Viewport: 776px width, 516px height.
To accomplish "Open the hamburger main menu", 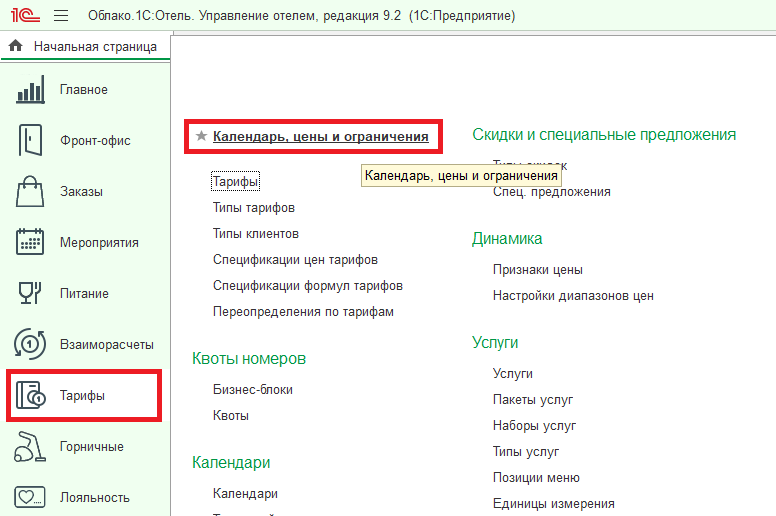I will (61, 16).
